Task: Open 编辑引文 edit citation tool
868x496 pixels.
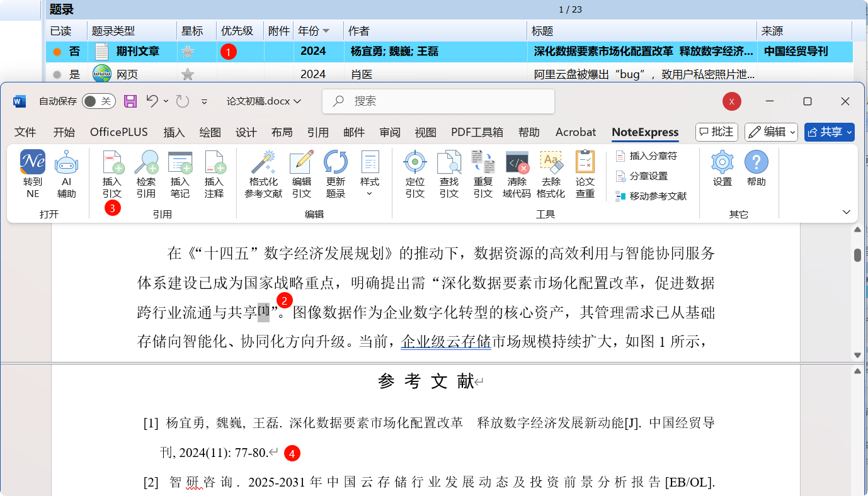Action: coord(302,174)
